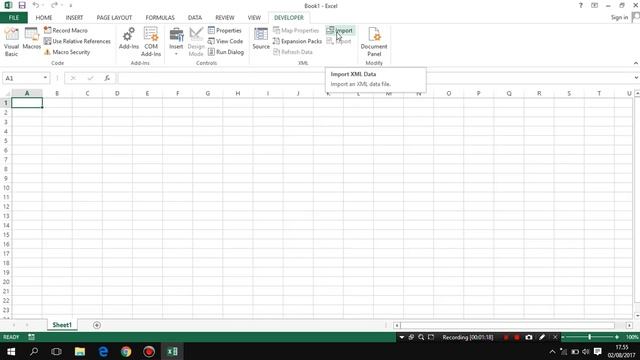Screen dimensions: 640x360
Task: Switch to the VIEW tab
Action: 254,18
